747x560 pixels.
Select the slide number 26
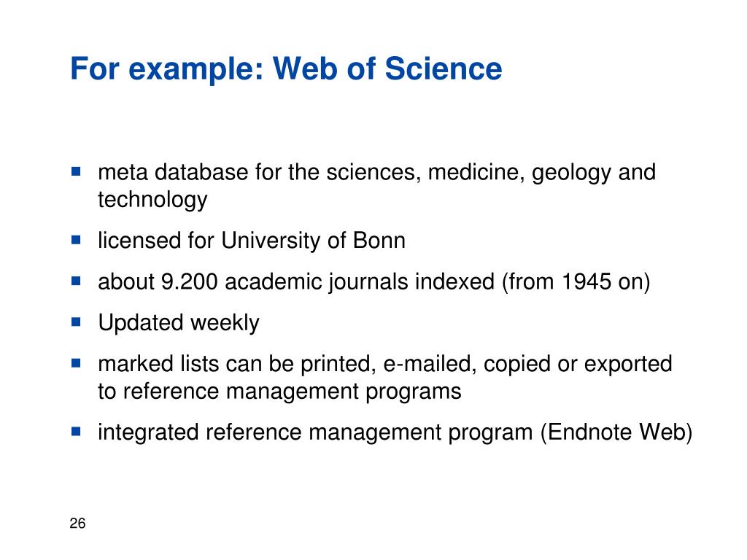77,524
